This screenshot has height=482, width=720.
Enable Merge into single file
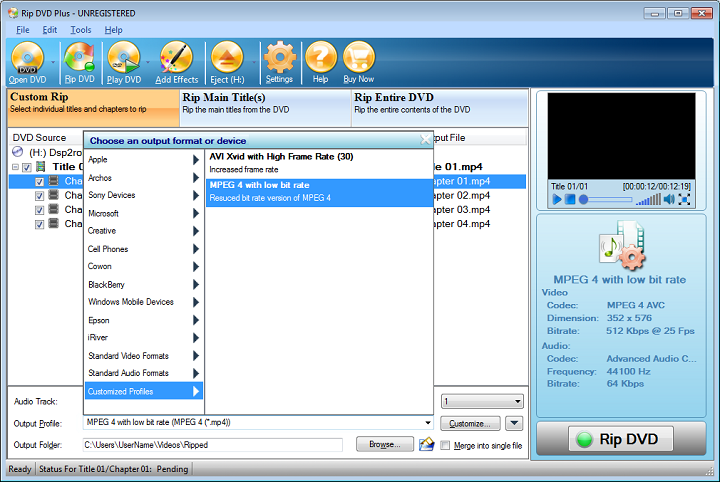point(444,445)
